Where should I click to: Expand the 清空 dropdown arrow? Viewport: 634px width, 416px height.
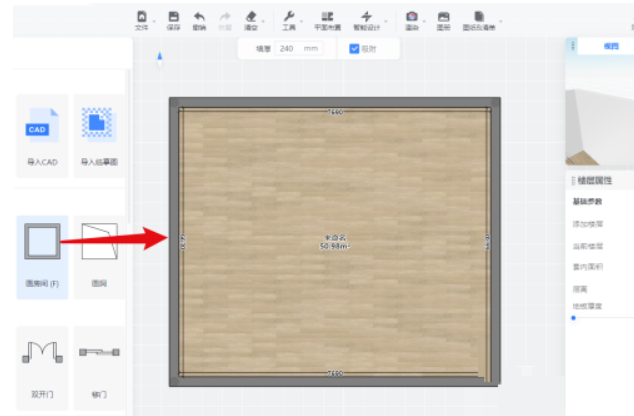(x=263, y=21)
